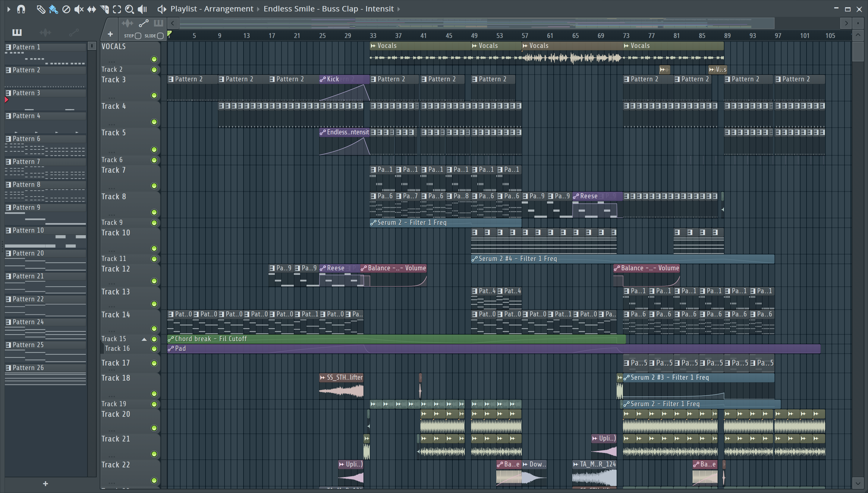This screenshot has width=868, height=493.
Task: Click the automation clip focus icon
Action: pyautogui.click(x=143, y=24)
